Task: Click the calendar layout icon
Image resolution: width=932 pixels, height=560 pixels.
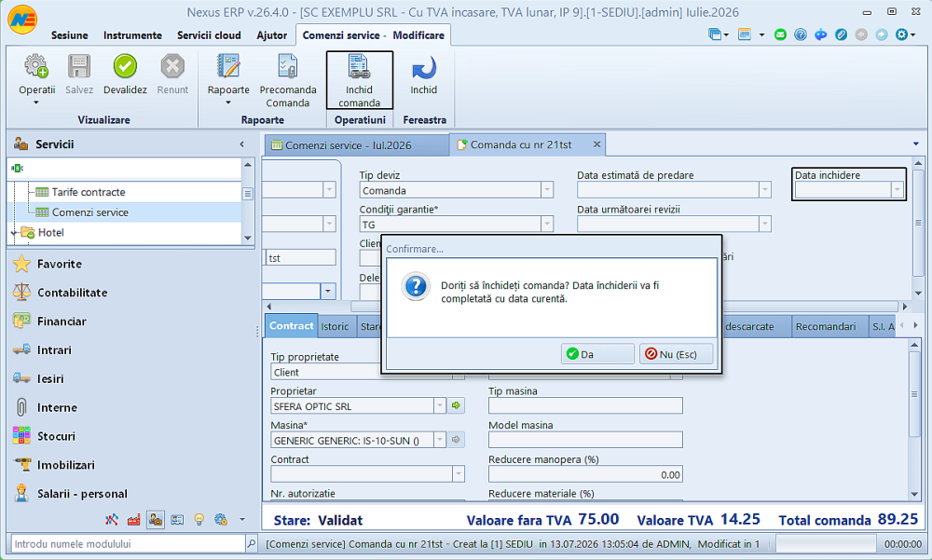Action: pos(744,34)
